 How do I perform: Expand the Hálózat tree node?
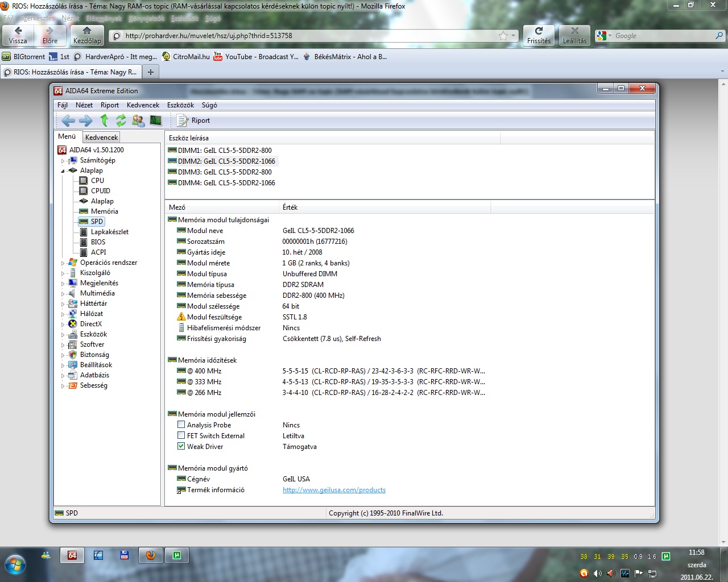(x=63, y=314)
